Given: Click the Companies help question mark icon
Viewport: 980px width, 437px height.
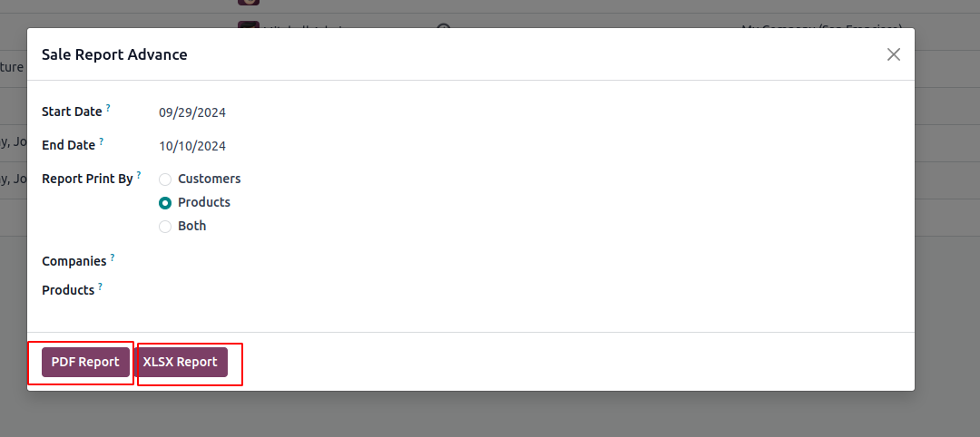Looking at the screenshot, I should click(113, 257).
